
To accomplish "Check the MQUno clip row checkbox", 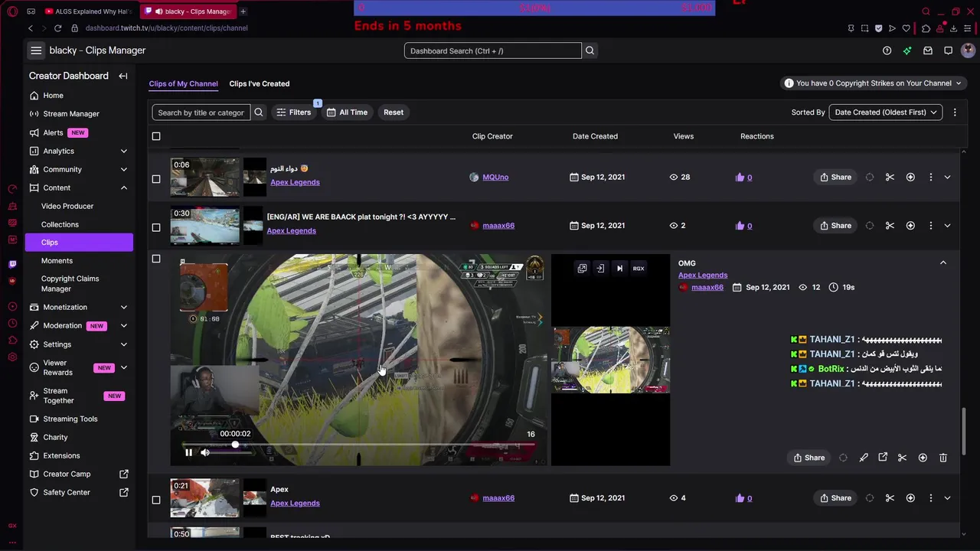I will [156, 179].
